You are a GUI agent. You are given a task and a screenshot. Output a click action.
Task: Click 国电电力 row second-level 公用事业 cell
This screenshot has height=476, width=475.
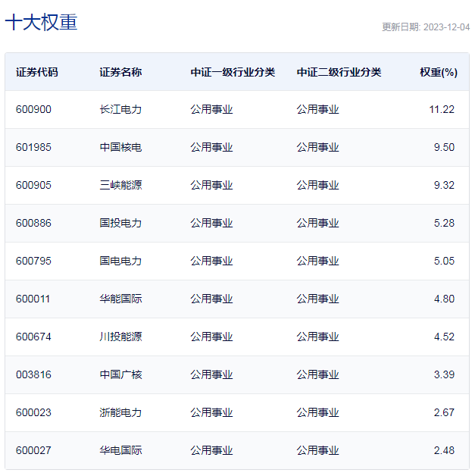pyautogui.click(x=318, y=261)
